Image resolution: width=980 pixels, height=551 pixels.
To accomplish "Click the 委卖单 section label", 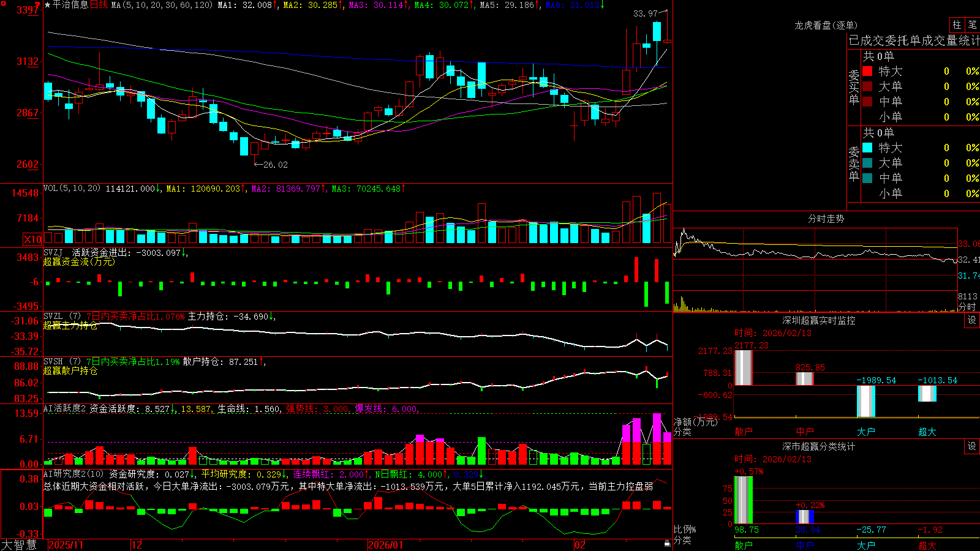I will pyautogui.click(x=854, y=163).
